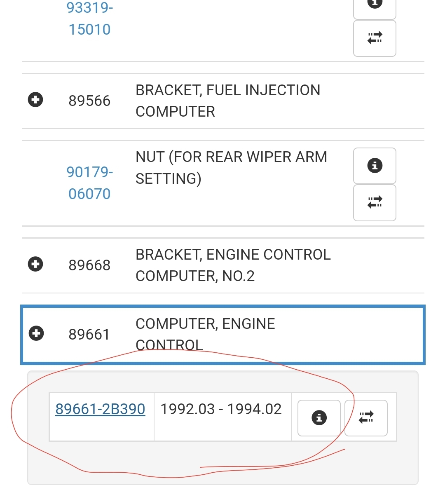Viewport: 445px width, 504px height.
Task: Select the 89566 group code
Action: pyautogui.click(x=89, y=101)
